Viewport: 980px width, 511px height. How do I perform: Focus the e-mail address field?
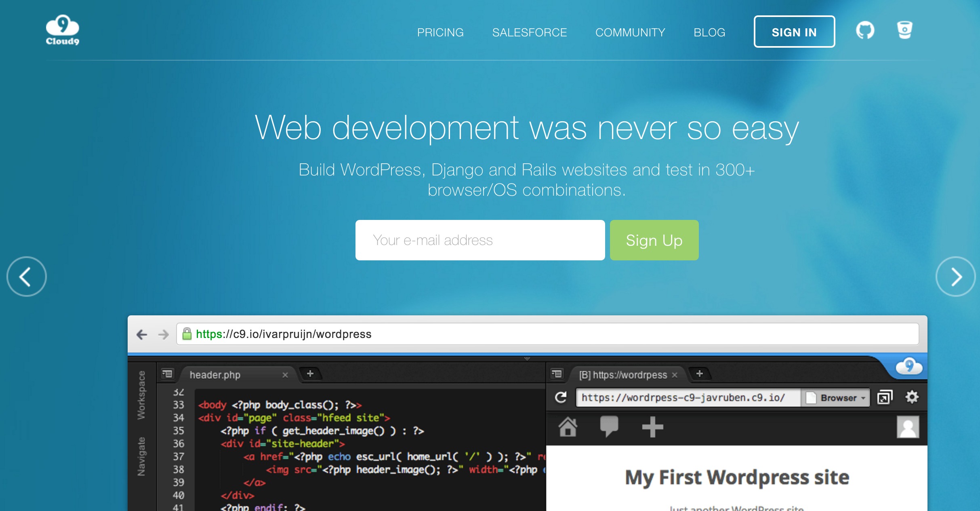tap(480, 240)
